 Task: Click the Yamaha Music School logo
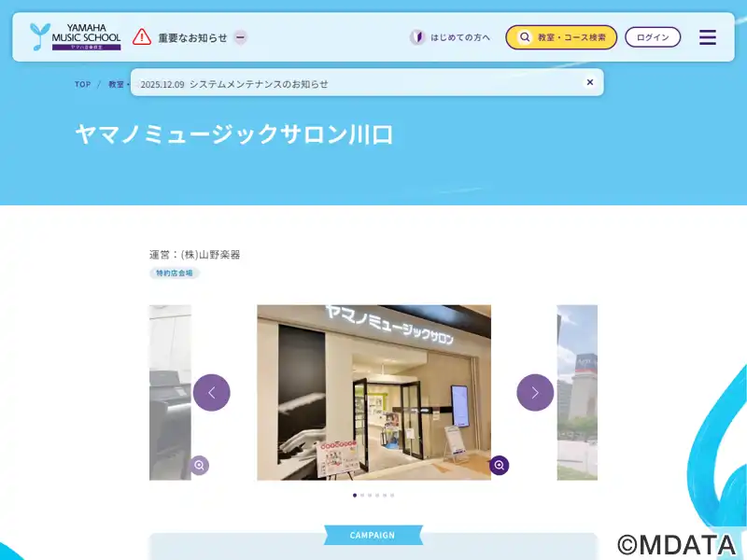pos(76,36)
